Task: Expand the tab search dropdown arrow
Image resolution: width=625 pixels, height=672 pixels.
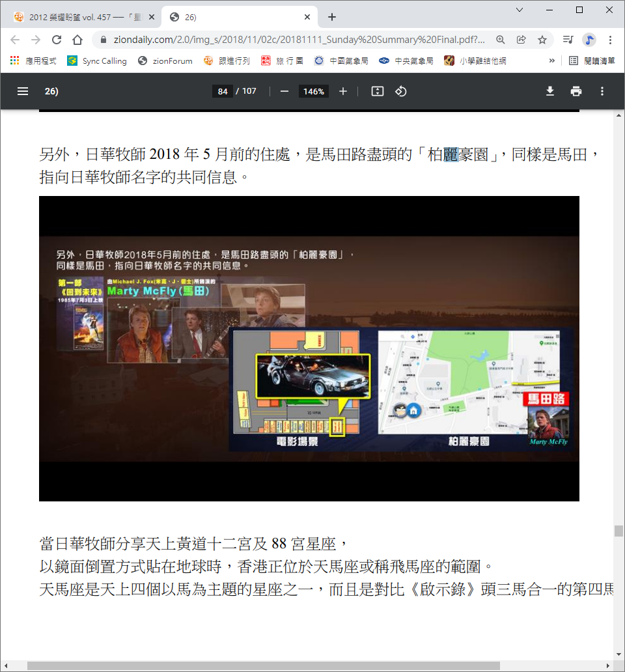Action: (520, 10)
